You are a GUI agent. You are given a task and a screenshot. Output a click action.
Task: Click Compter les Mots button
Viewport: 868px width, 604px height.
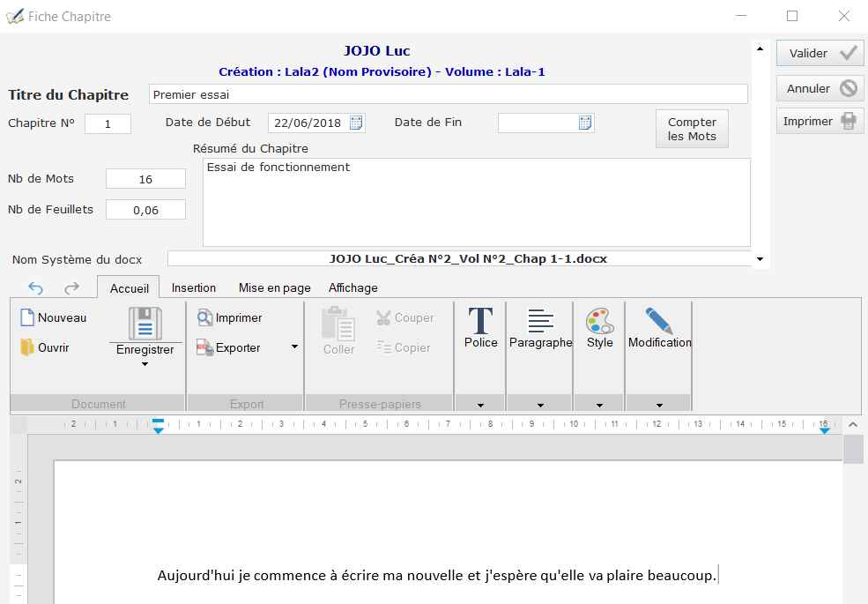click(x=692, y=129)
